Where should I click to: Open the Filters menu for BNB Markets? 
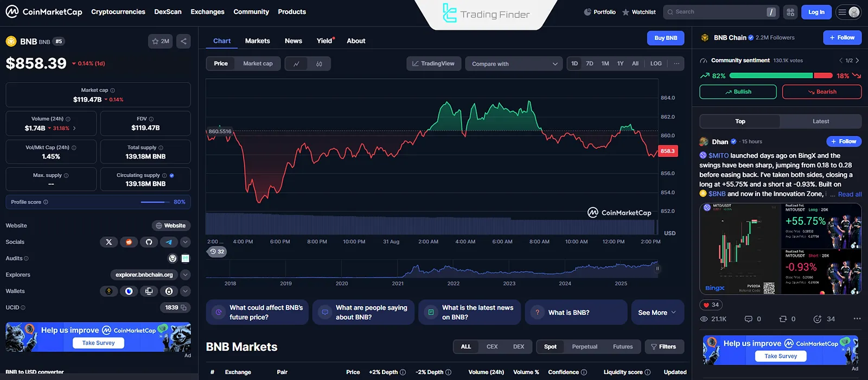[665, 347]
